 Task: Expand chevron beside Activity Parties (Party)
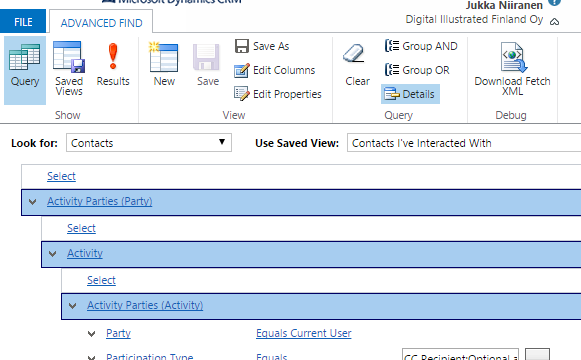33,202
